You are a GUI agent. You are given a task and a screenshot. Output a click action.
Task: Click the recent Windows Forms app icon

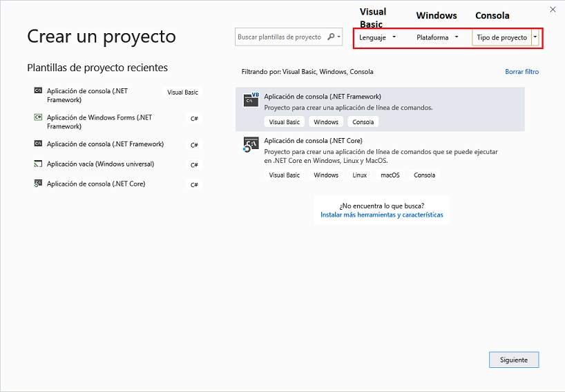point(37,118)
